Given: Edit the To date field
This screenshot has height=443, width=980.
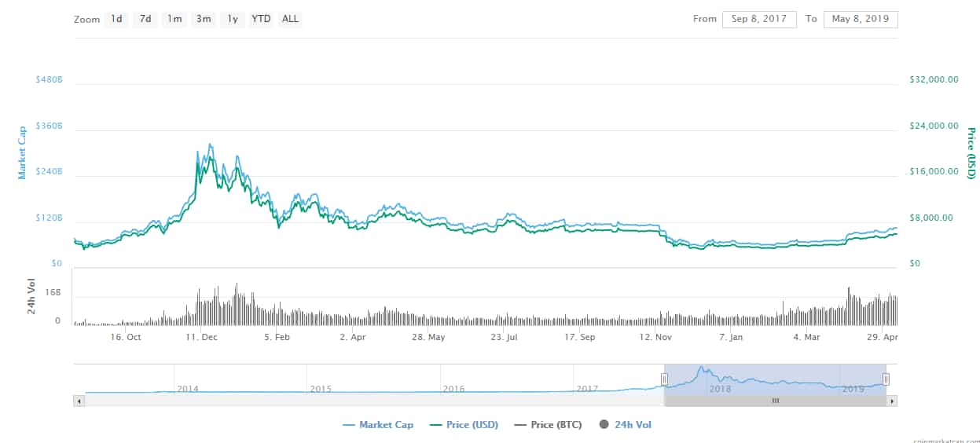Looking at the screenshot, I should tap(861, 20).
